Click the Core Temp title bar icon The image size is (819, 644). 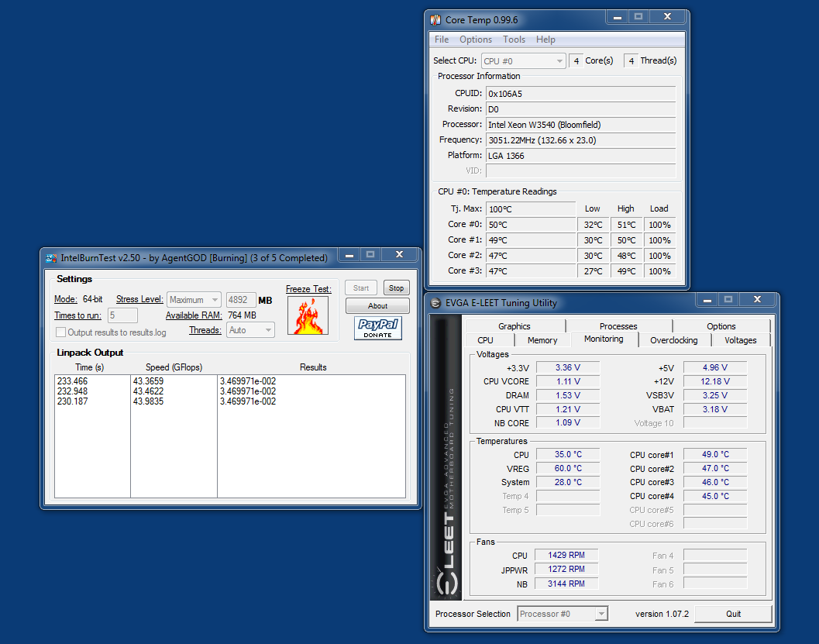pos(435,20)
